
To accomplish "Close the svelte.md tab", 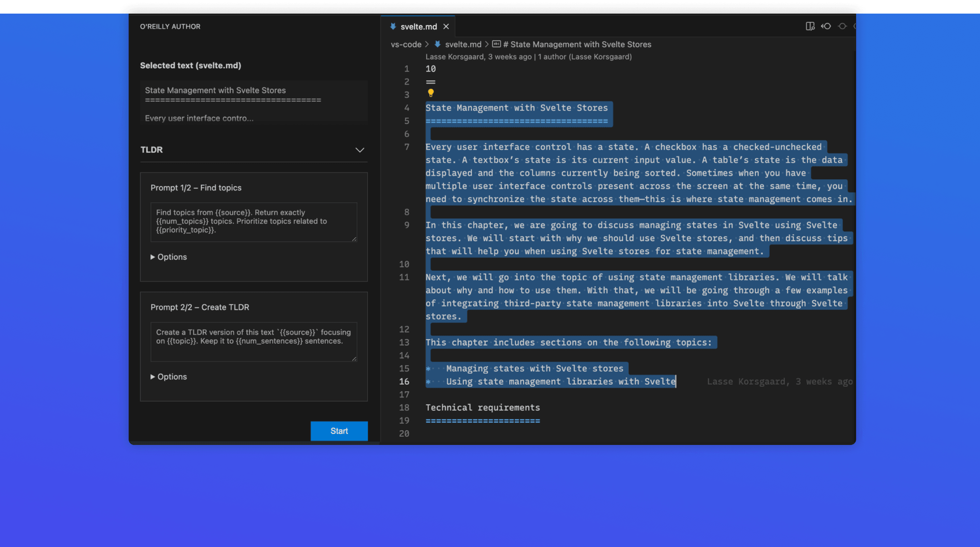I will coord(446,27).
